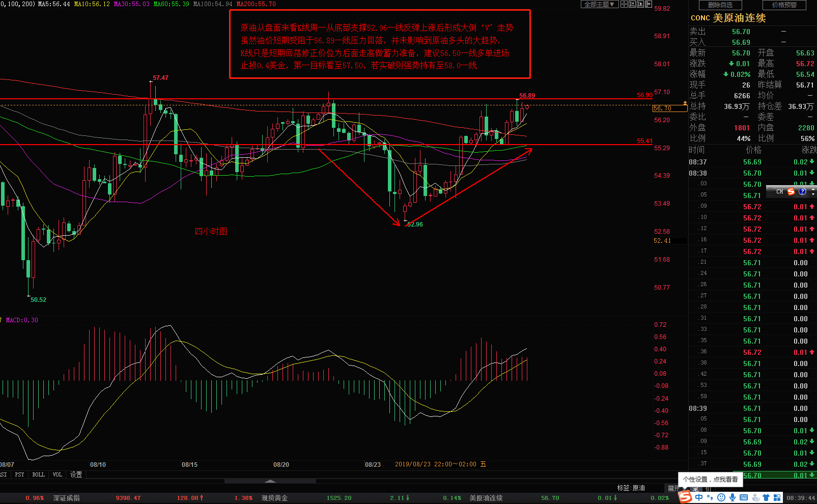Viewport: 817px width, 504px height.
Task: Click the 标签:原油 tag label
Action: click(x=631, y=488)
